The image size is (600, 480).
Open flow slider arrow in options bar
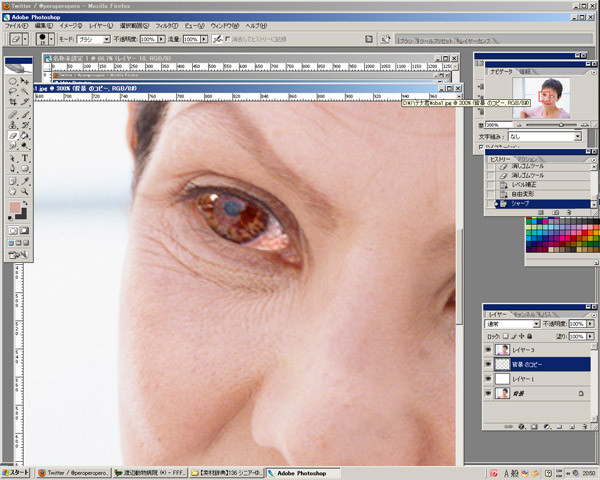click(x=204, y=39)
